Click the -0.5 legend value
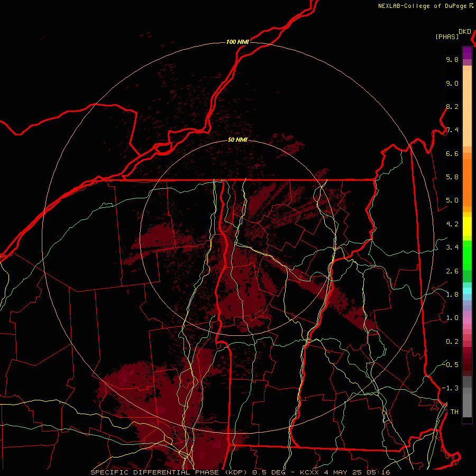476x476 pixels. point(450,364)
